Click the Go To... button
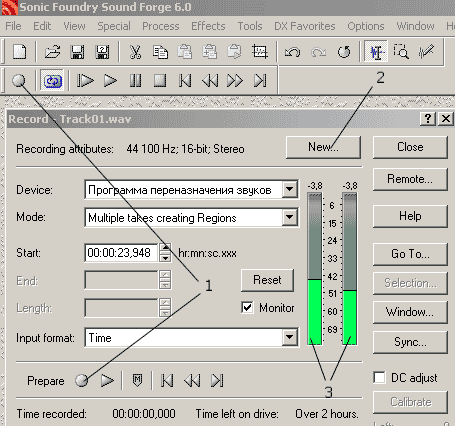 coord(410,254)
